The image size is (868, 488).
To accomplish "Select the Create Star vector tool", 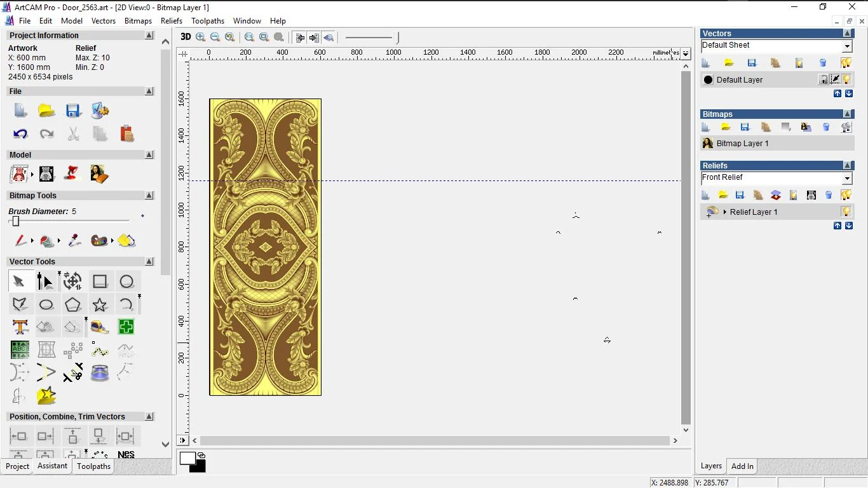I will coord(100,304).
